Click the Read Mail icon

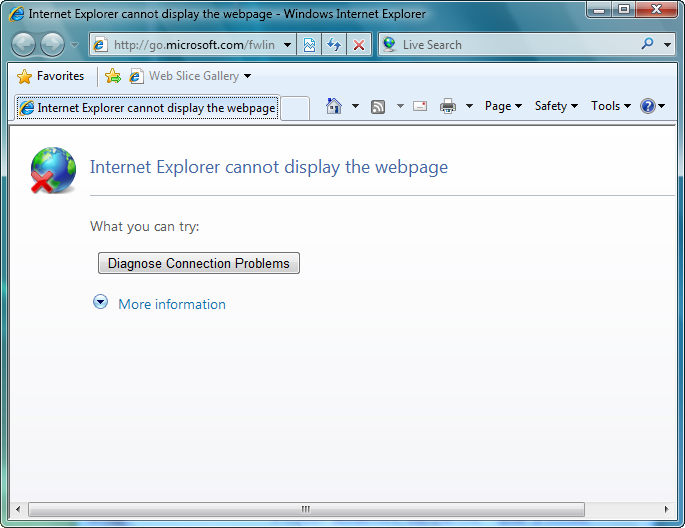click(420, 106)
